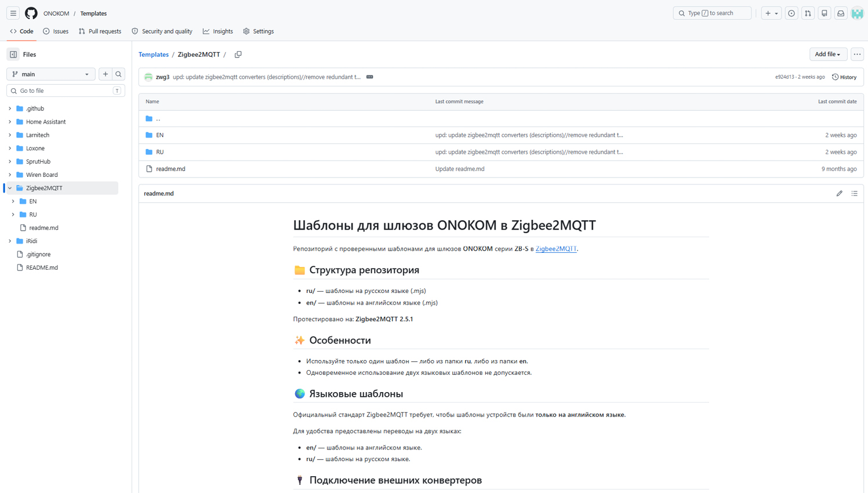This screenshot has width=868, height=493.
Task: Open the Templates repository link in header
Action: click(93, 13)
